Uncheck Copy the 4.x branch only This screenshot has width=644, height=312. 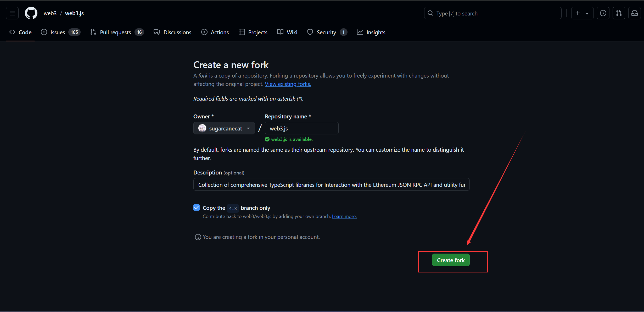197,208
